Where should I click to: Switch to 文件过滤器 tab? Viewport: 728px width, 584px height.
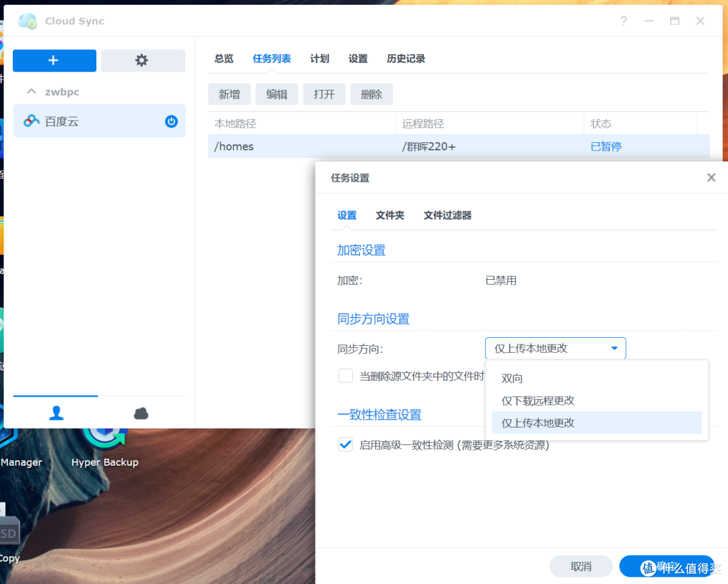pyautogui.click(x=448, y=215)
